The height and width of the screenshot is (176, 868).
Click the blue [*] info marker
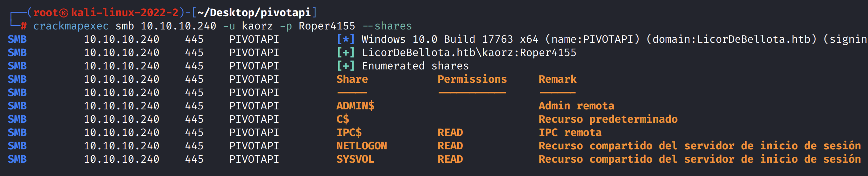(x=346, y=39)
